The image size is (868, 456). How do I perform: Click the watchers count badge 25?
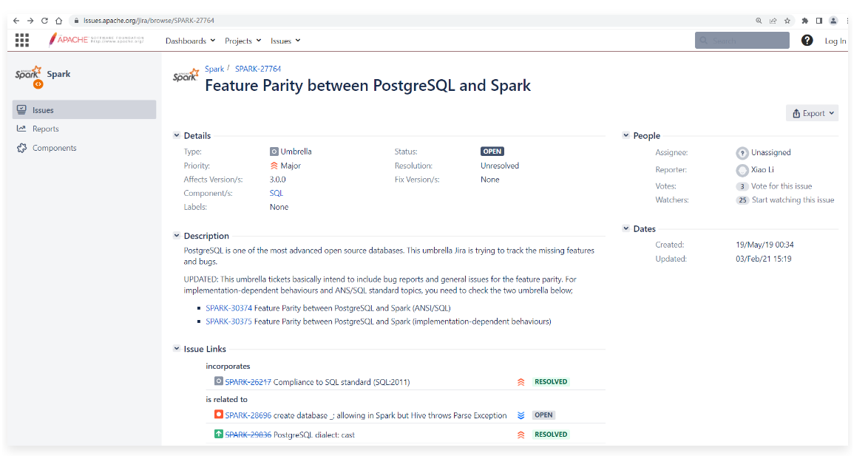[742, 200]
